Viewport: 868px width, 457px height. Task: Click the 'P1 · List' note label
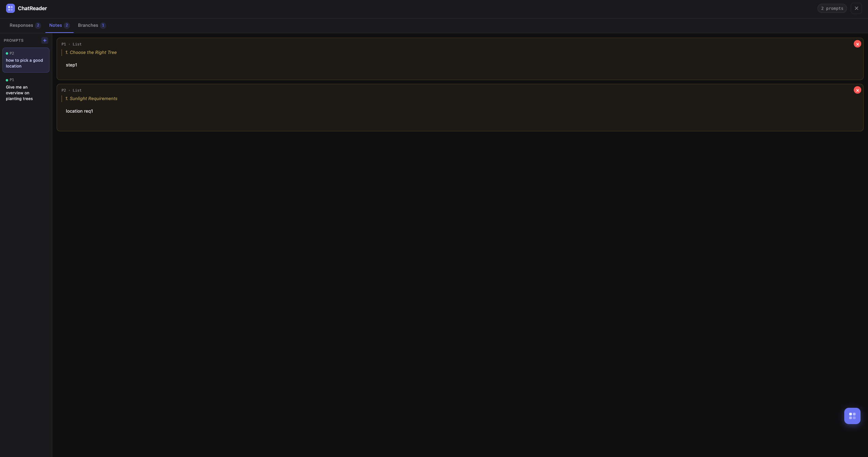(x=71, y=44)
